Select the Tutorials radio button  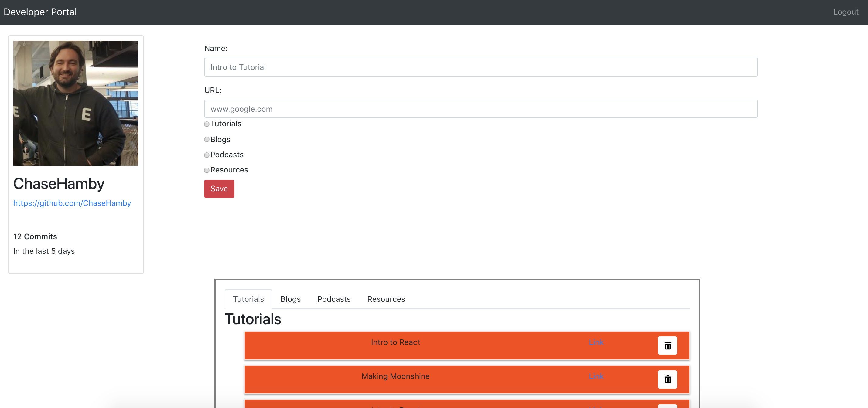pyautogui.click(x=207, y=124)
